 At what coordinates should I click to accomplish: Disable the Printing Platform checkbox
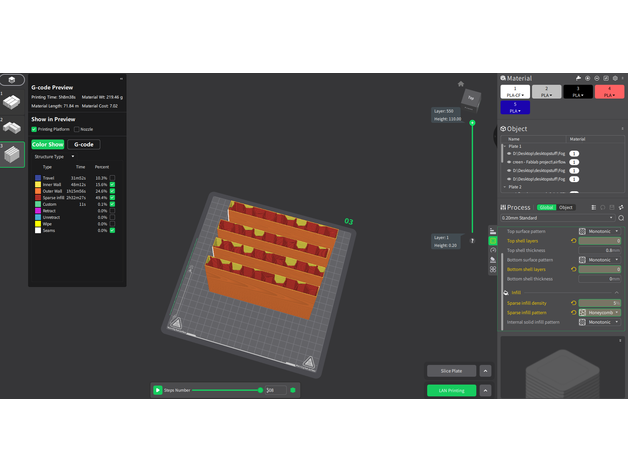click(x=34, y=129)
